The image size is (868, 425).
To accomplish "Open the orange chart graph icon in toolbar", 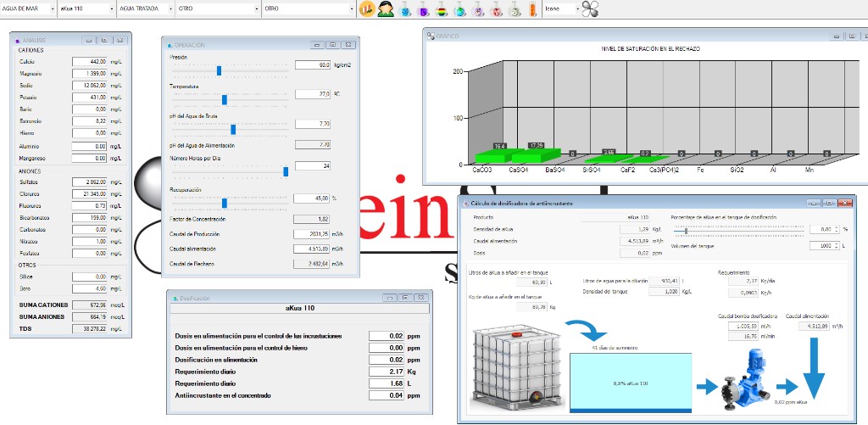I will [366, 8].
